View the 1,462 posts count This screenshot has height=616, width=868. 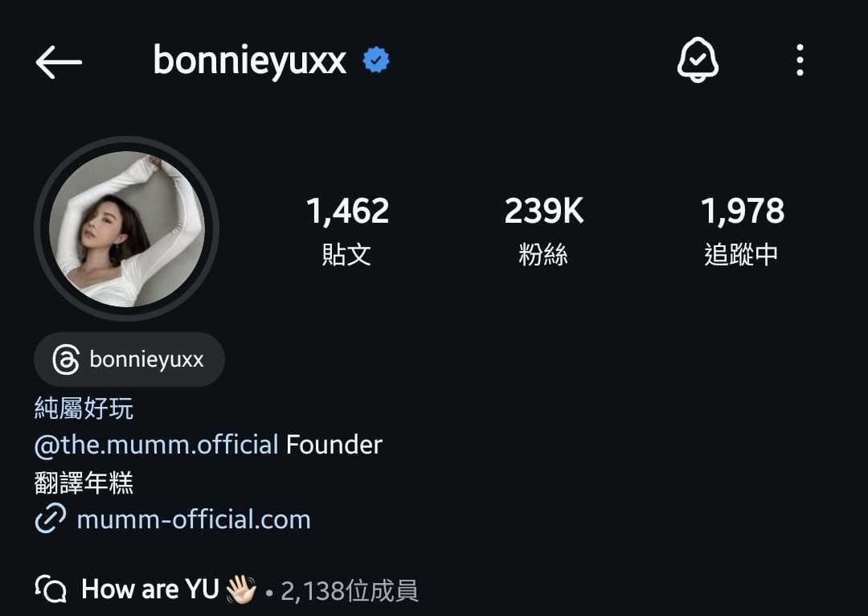tap(348, 211)
